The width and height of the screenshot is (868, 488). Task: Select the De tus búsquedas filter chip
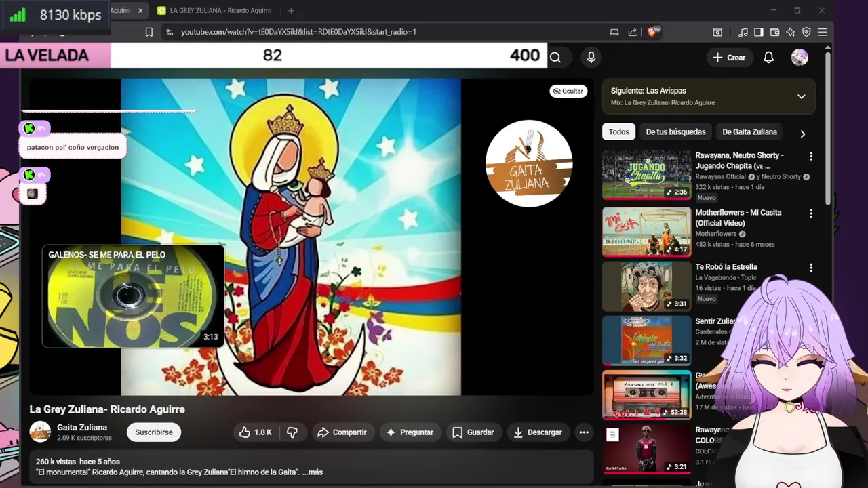(675, 132)
